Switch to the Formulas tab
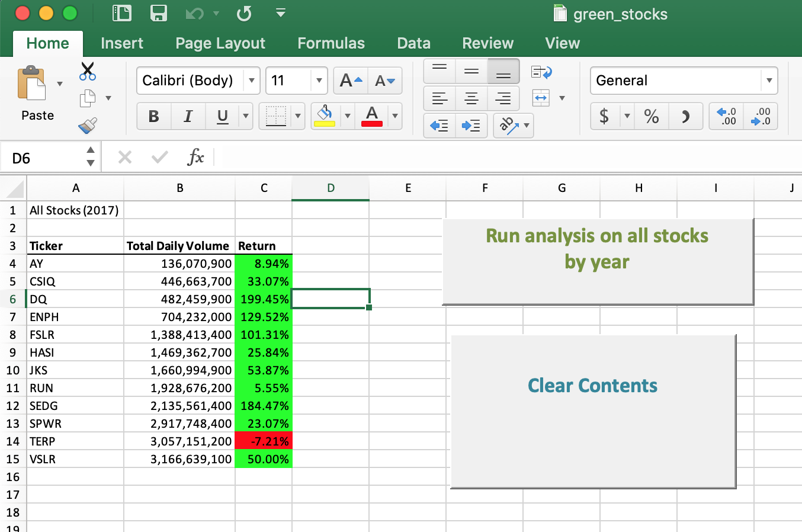This screenshot has width=802, height=532. (x=331, y=43)
